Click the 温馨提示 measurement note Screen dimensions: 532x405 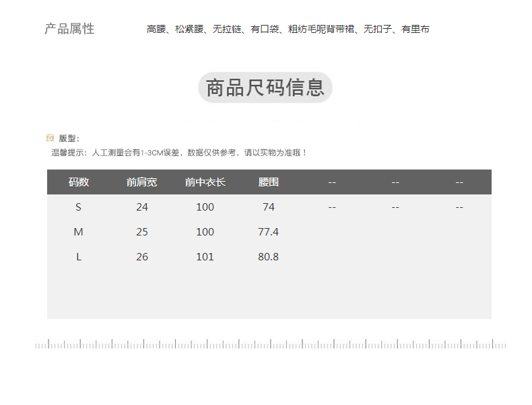click(x=179, y=153)
